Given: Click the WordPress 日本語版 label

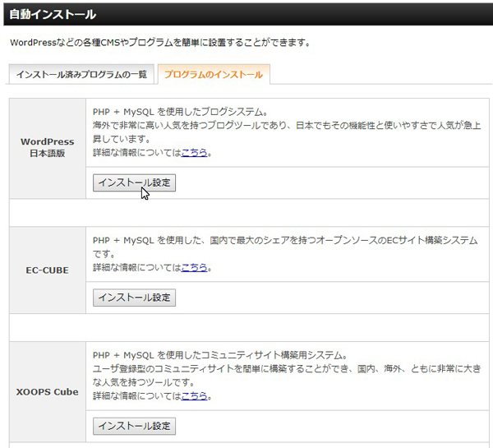Looking at the screenshot, I should (48, 147).
